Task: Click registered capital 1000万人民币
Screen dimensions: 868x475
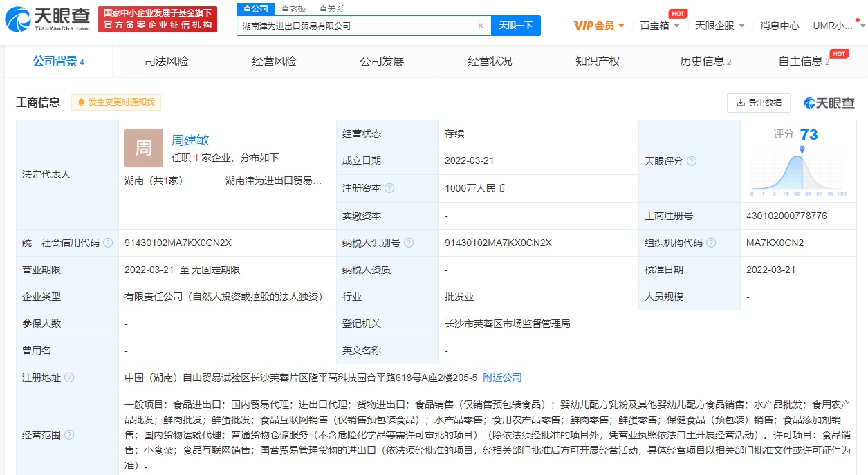Action: pos(475,188)
